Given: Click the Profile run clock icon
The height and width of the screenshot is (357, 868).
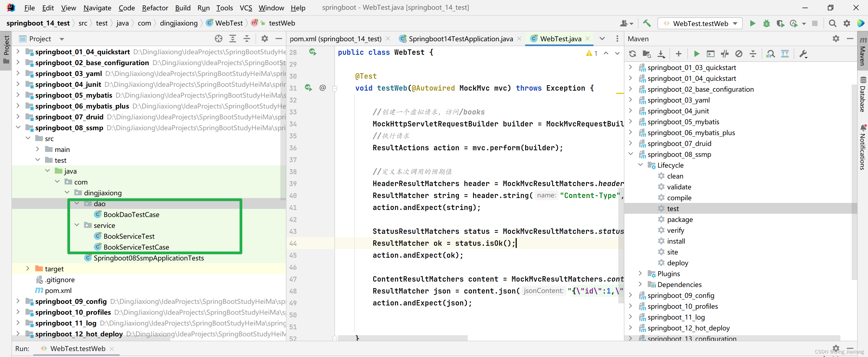Looking at the screenshot, I should tap(794, 23).
